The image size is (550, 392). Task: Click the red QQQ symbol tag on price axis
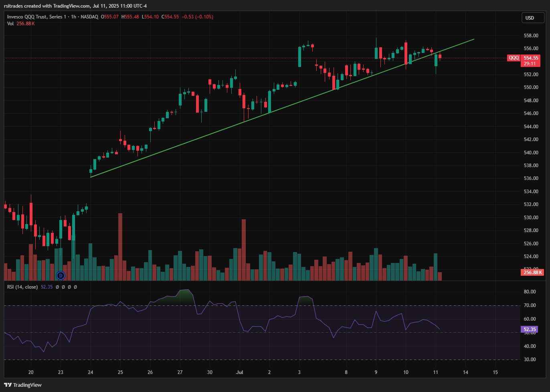click(x=514, y=58)
